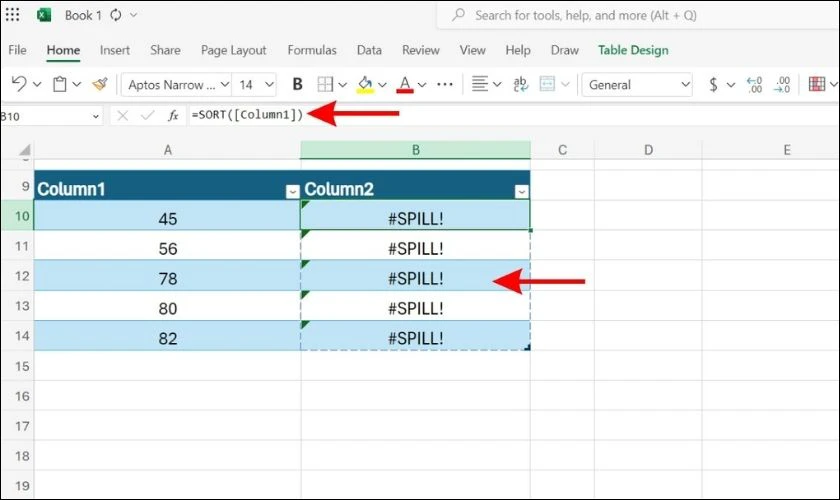Open the More font options ellipsis
The width and height of the screenshot is (840, 500).
pyautogui.click(x=445, y=84)
